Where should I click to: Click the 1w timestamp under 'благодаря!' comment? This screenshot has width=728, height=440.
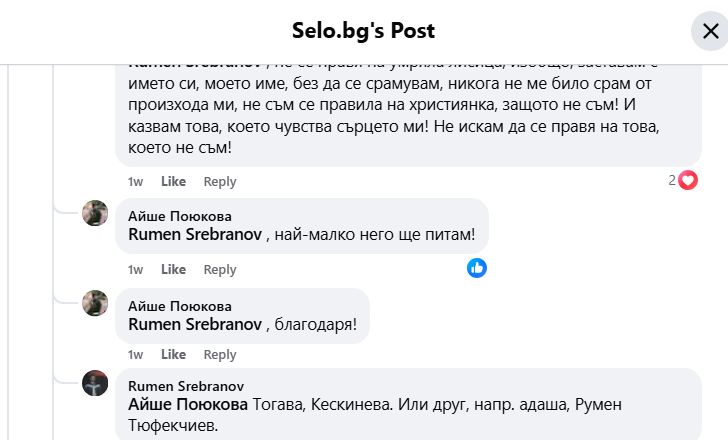pos(135,355)
